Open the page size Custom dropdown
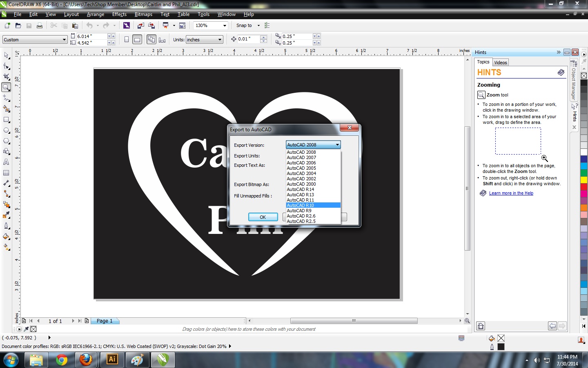The height and width of the screenshot is (368, 588). tap(35, 40)
